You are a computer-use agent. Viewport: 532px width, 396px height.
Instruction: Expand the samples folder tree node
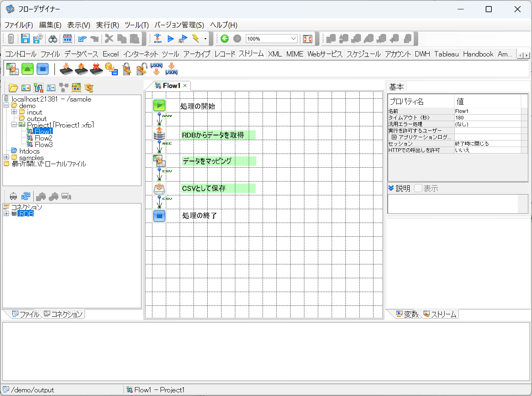tap(7, 157)
